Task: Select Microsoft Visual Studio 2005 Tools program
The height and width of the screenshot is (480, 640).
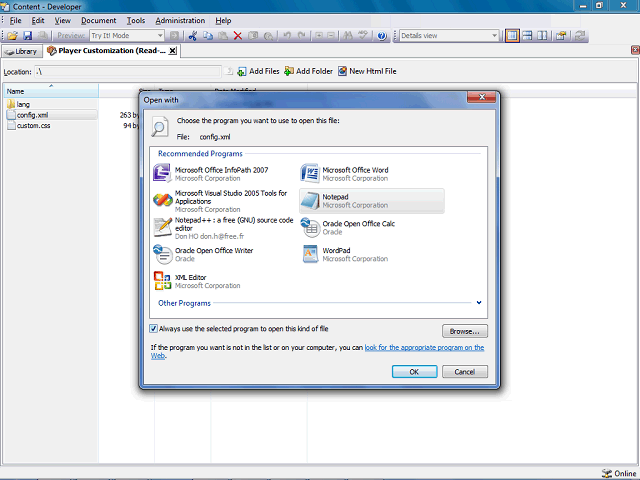Action: coord(223,201)
